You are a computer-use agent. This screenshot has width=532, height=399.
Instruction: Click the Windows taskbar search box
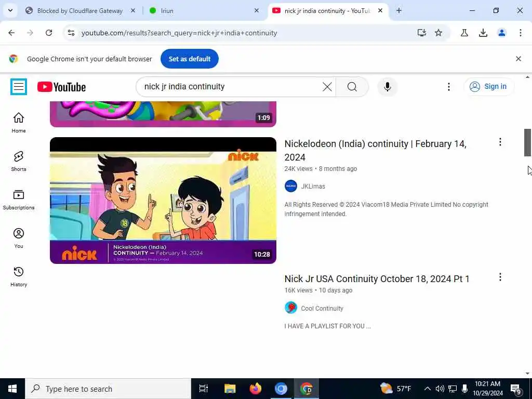(108, 389)
